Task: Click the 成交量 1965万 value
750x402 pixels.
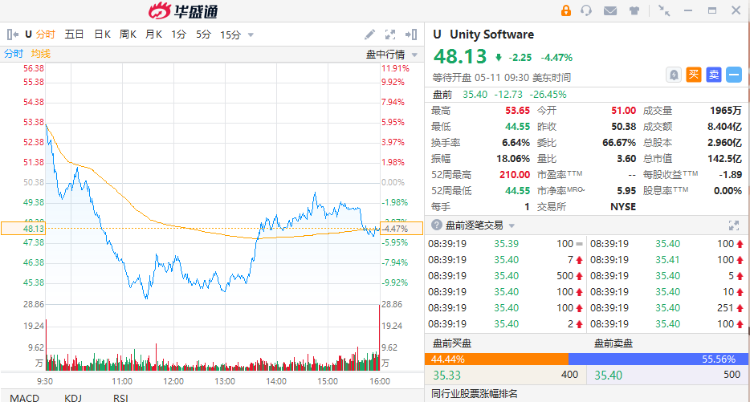Action: (726, 111)
